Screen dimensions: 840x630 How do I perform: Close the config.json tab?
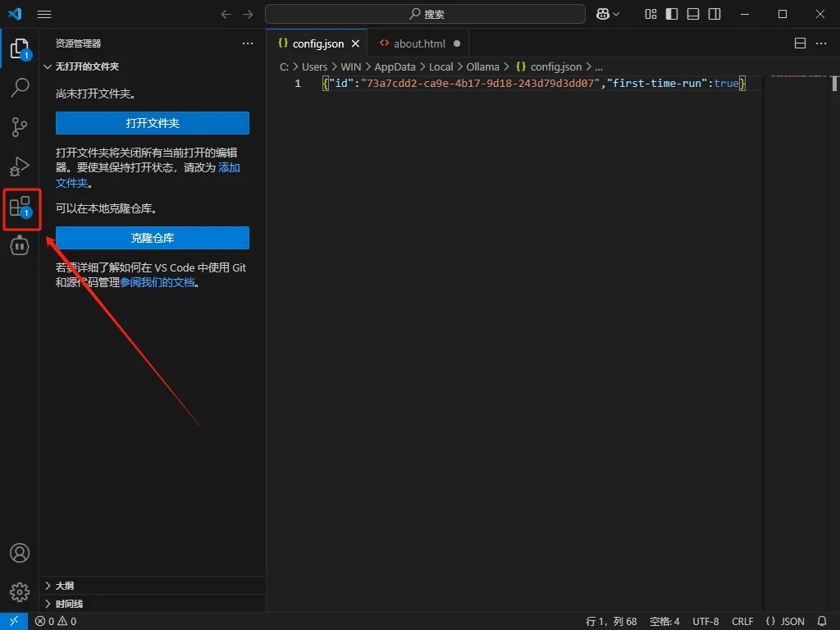(x=355, y=43)
